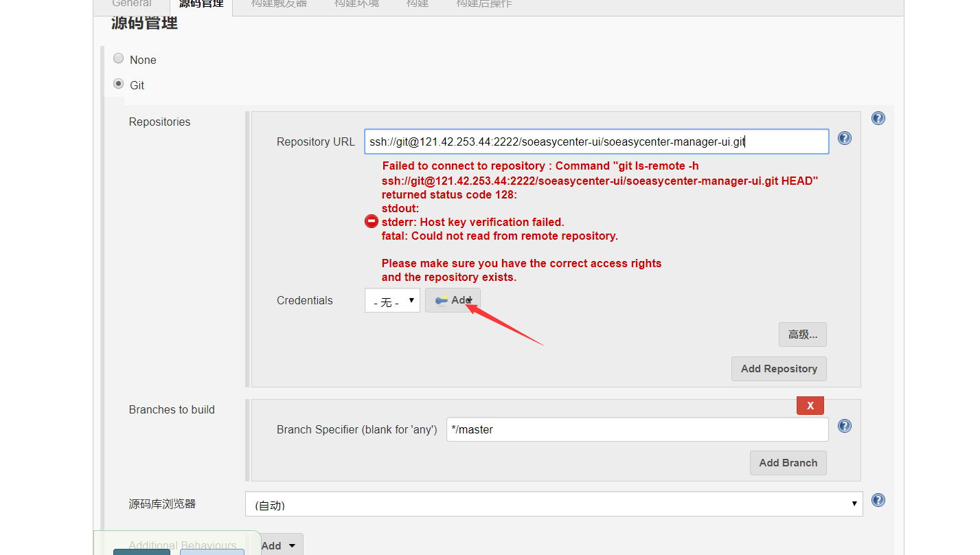Open help icon beside 源码库浏览器 dropdown
Image resolution: width=980 pixels, height=555 pixels.
[878, 500]
